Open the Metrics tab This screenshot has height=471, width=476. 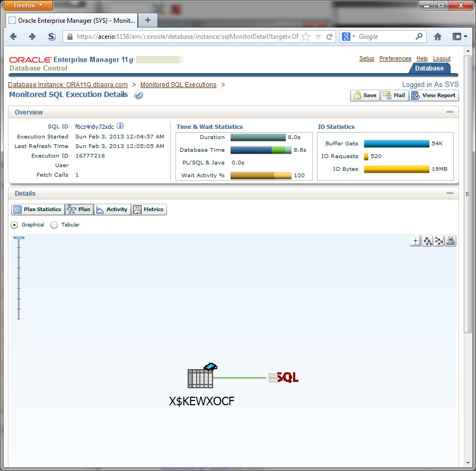[149, 209]
